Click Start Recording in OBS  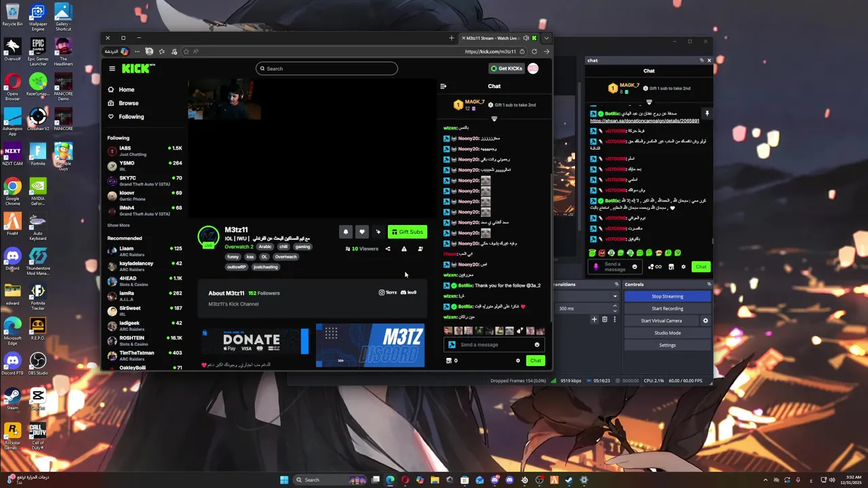point(667,308)
